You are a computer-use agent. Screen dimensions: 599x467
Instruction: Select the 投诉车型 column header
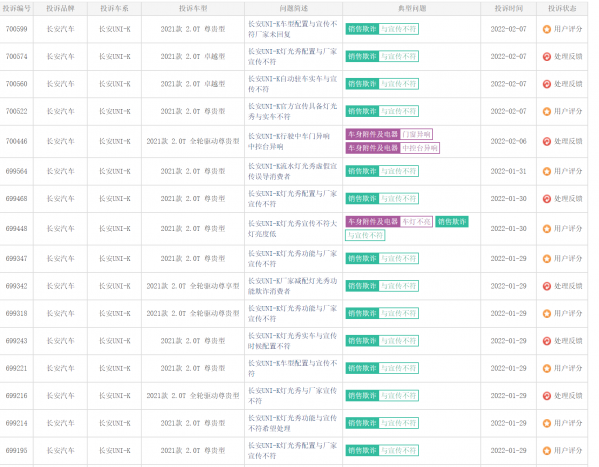(193, 8)
